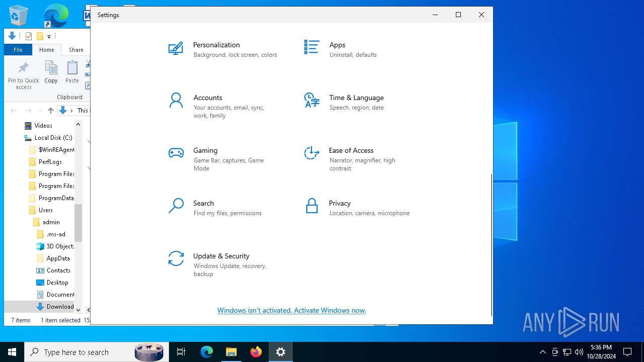Click Windows isn't activated link
The height and width of the screenshot is (362, 644).
[x=292, y=310]
